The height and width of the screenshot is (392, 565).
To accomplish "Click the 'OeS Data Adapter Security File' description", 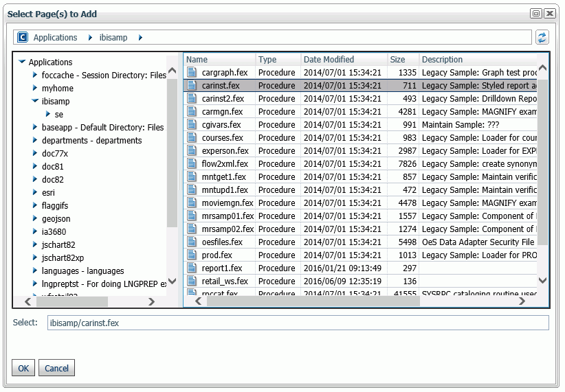I will coord(478,242).
